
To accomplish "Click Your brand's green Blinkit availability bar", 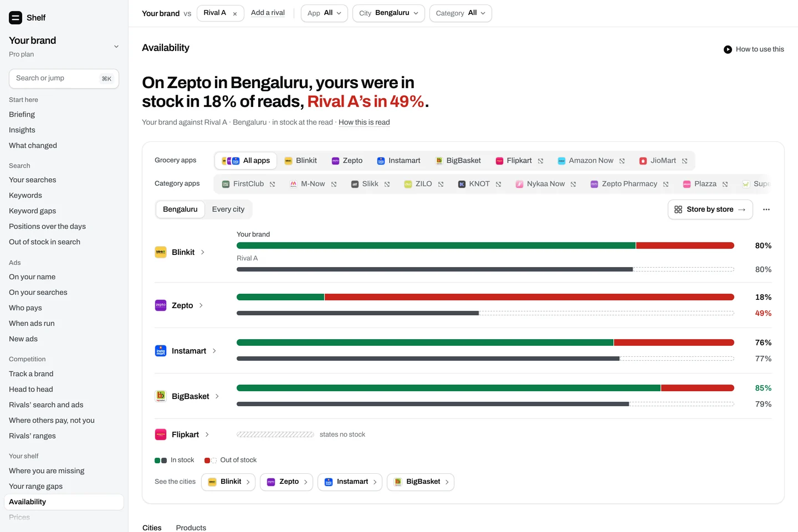I will click(436, 245).
